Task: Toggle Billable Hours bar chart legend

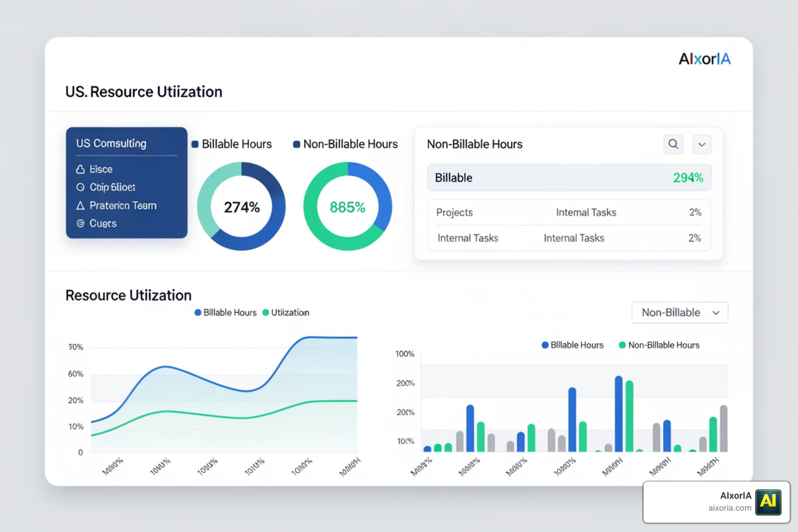Action: (x=573, y=345)
